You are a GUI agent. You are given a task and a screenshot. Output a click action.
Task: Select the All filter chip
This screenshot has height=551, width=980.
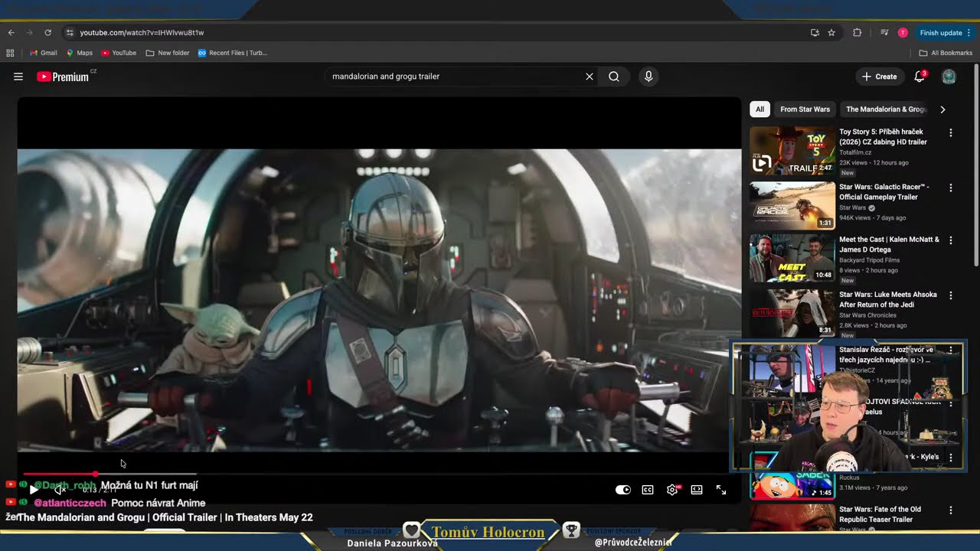point(759,109)
